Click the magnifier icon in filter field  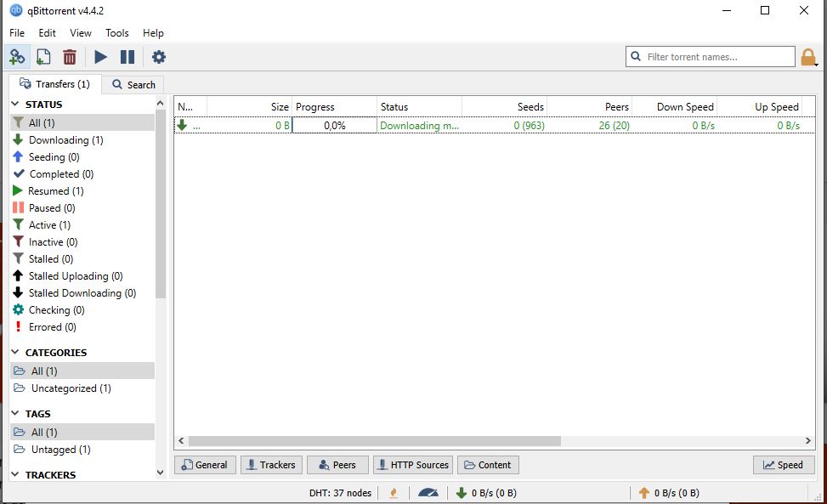click(x=636, y=56)
